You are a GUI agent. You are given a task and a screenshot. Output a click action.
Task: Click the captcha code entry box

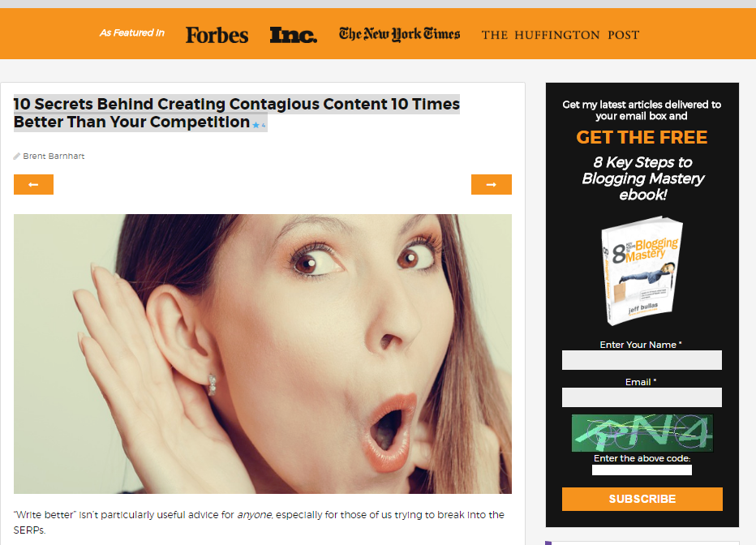(x=642, y=470)
